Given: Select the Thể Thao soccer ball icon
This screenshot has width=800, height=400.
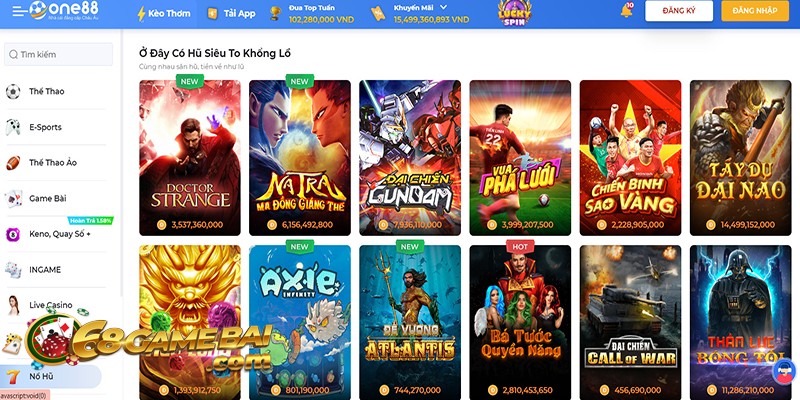Looking at the screenshot, I should click(13, 92).
